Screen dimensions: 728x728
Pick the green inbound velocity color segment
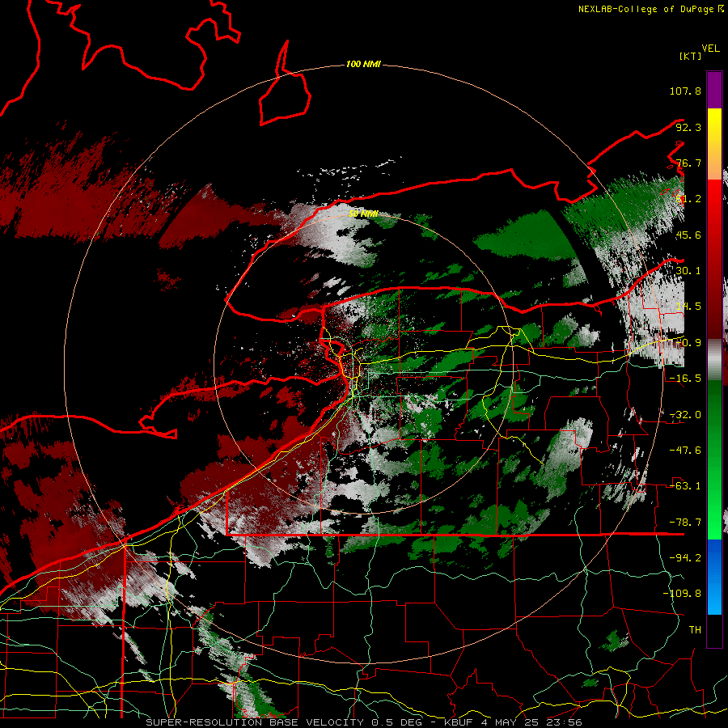click(714, 459)
